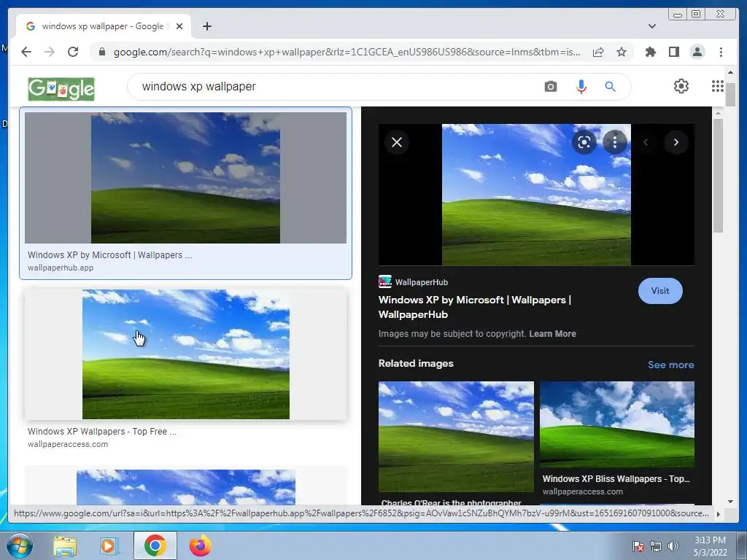This screenshot has width=747, height=560.
Task: Select the wallpaperhub.app image result
Action: [185, 178]
